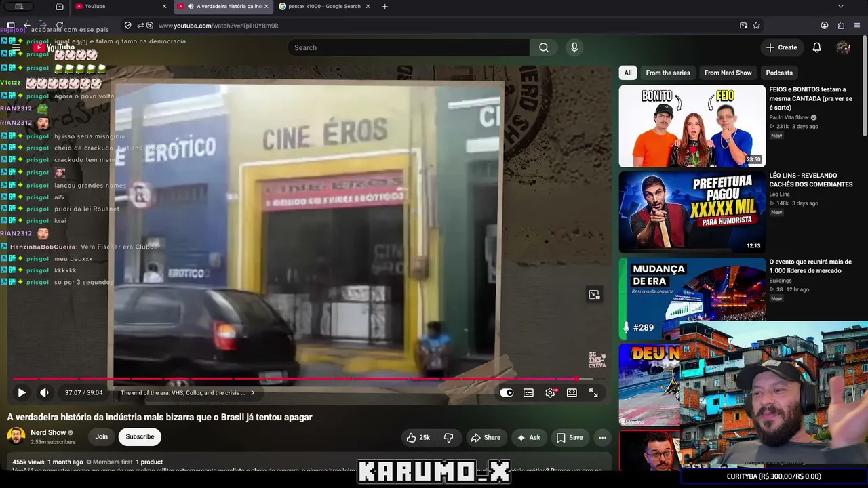Viewport: 868px width, 488px height.
Task: Focus the YouTube search field
Action: click(408, 47)
